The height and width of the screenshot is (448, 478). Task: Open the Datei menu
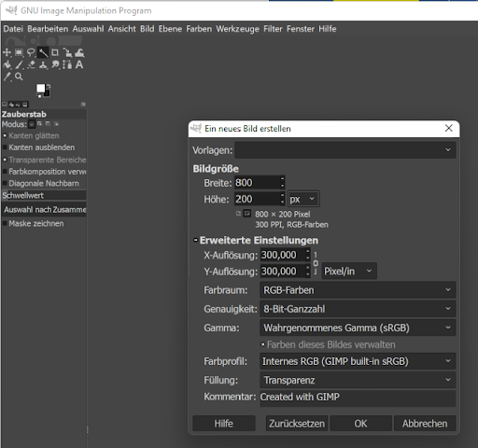pyautogui.click(x=13, y=29)
